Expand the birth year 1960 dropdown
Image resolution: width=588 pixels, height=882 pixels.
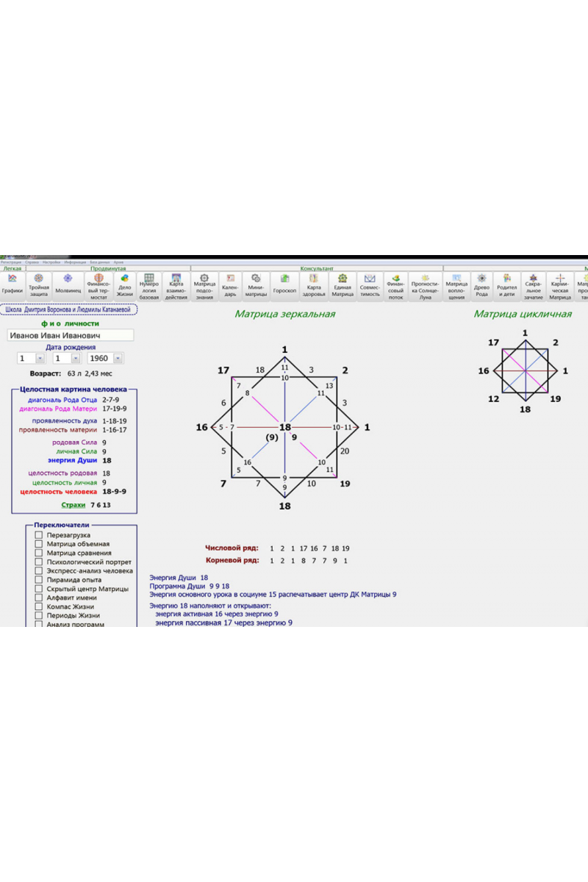(x=118, y=359)
